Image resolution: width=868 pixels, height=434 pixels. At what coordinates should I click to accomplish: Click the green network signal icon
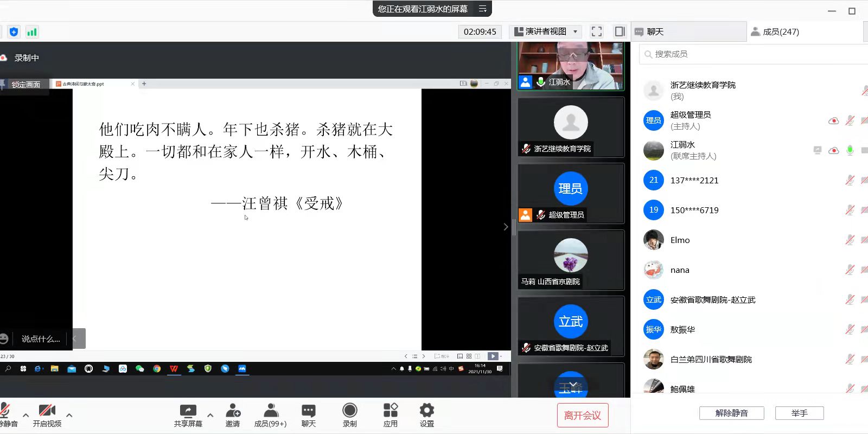32,32
